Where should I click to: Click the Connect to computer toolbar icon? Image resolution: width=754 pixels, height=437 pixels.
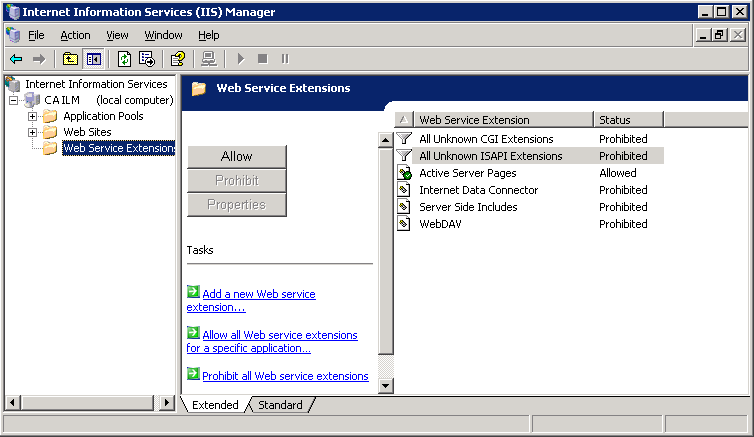tap(209, 59)
